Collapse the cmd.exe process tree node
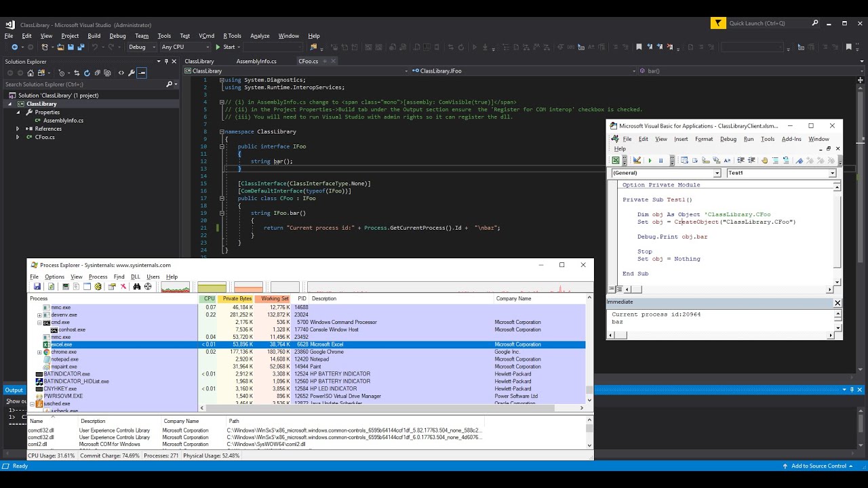Screen dimensions: 868x488 (40, 323)
